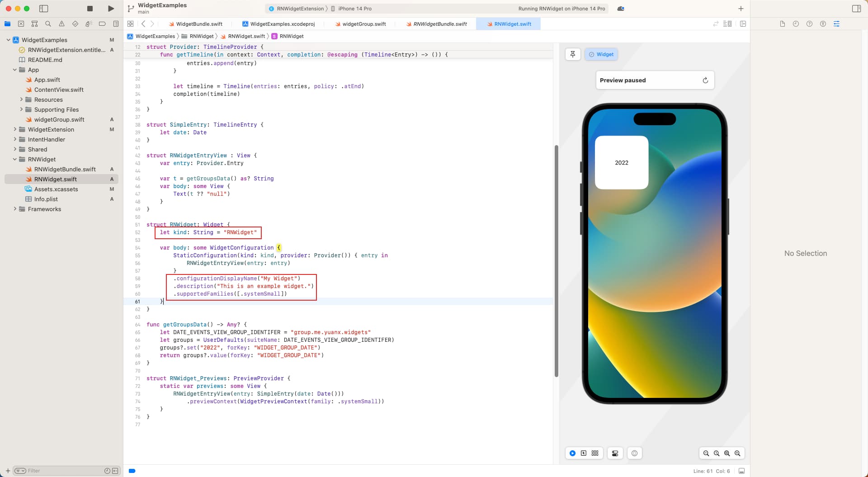Open the Source Control navigator
The height and width of the screenshot is (477, 868).
click(21, 24)
